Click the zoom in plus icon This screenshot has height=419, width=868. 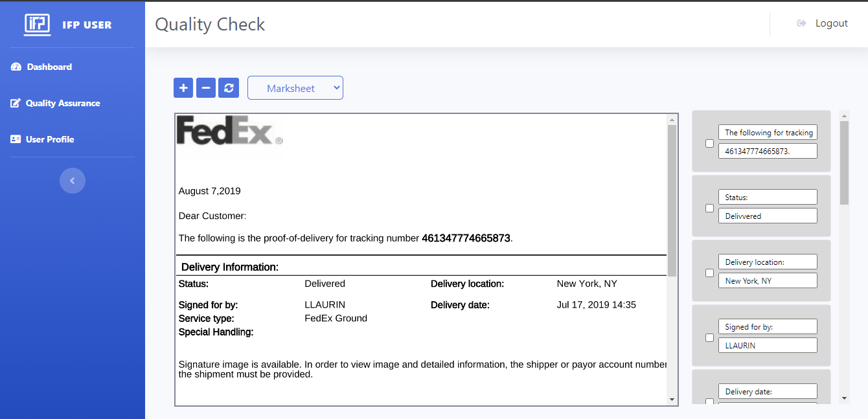183,88
